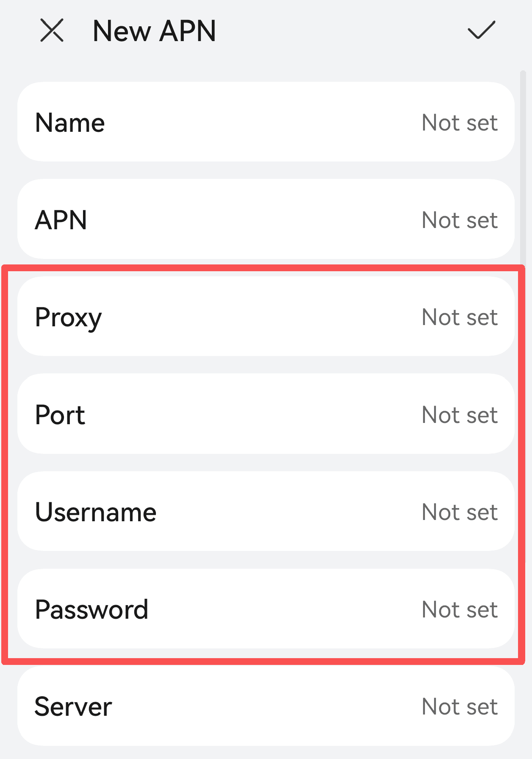Open the Server field label

pyautogui.click(x=73, y=707)
